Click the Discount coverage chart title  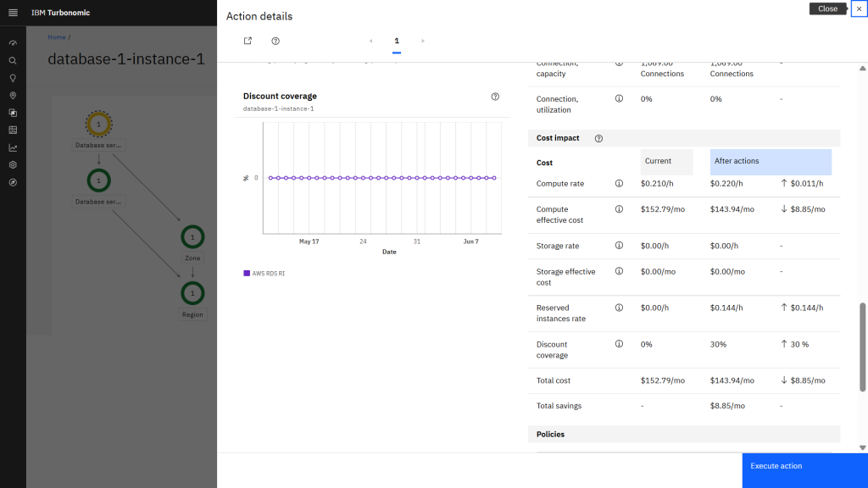point(280,97)
